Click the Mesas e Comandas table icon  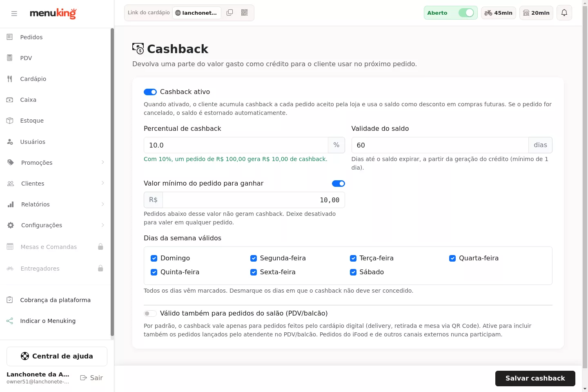point(10,247)
